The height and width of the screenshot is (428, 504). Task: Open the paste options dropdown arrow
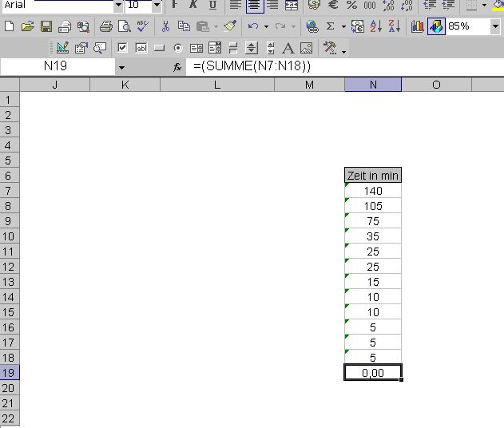click(x=216, y=26)
